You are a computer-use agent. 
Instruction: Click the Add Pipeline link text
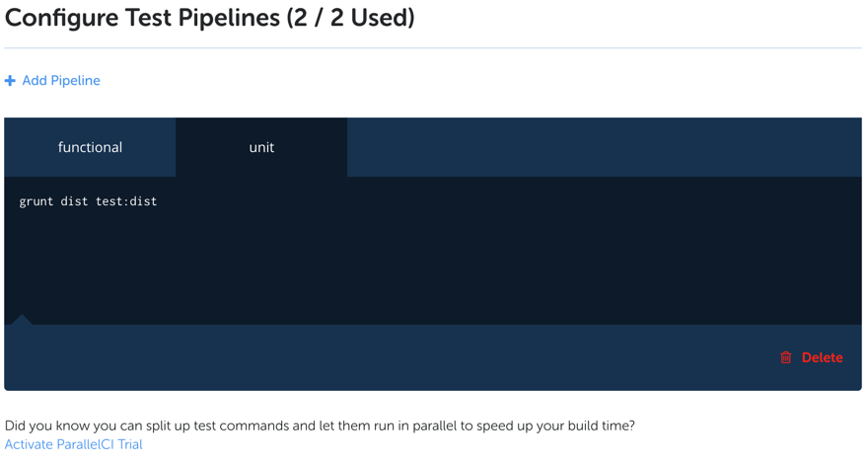61,81
